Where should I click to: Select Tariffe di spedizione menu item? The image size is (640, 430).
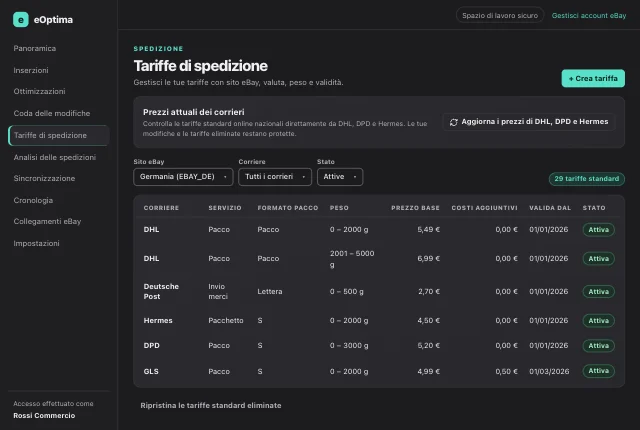point(58,135)
